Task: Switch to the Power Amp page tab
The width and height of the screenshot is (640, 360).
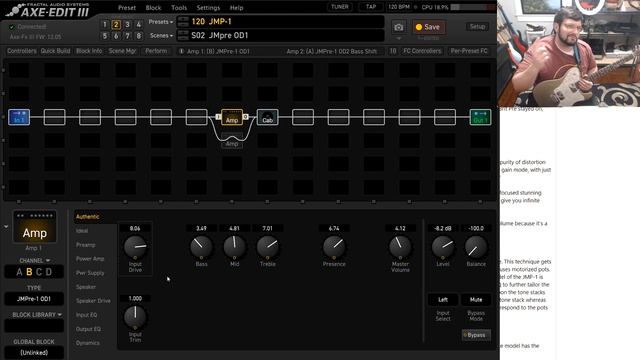Action: click(x=90, y=259)
